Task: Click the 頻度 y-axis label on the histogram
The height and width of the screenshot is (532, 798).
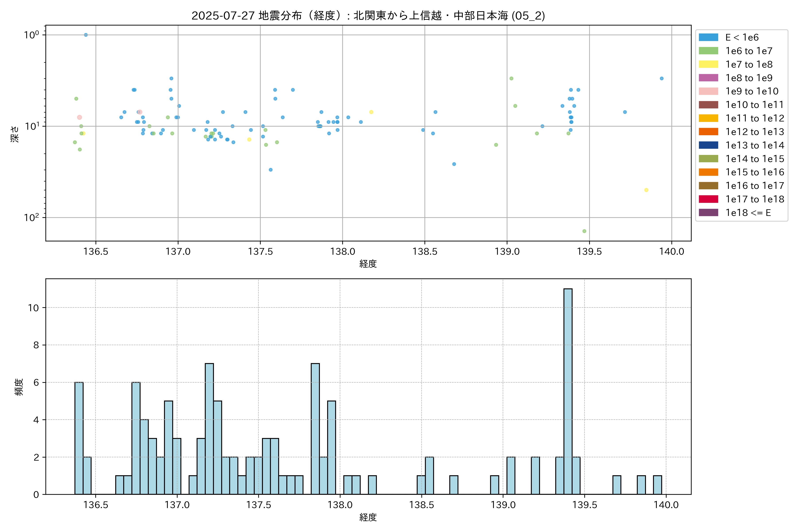Action: pos(19,387)
